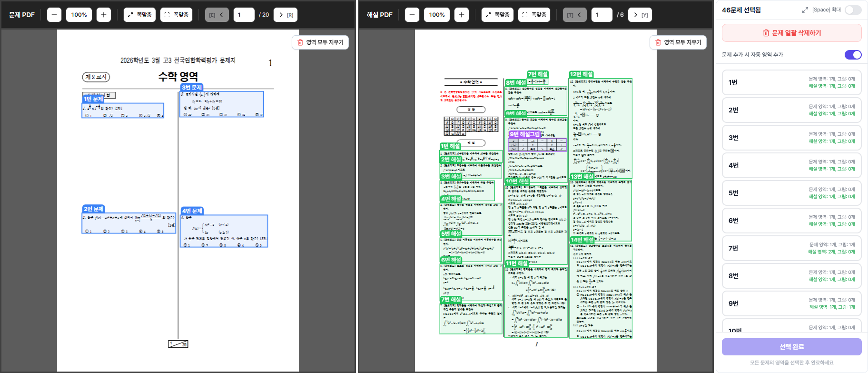Select the 9번 해설그림 region label
Image resolution: width=868 pixels, height=373 pixels.
pyautogui.click(x=525, y=134)
